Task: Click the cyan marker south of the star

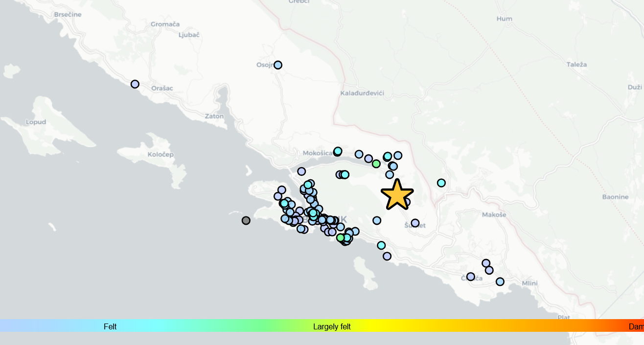Action: tap(381, 245)
